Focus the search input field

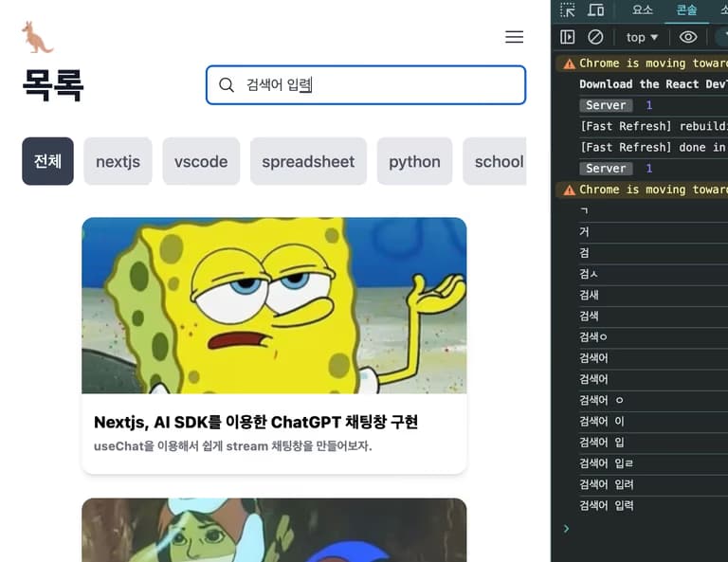(x=366, y=85)
